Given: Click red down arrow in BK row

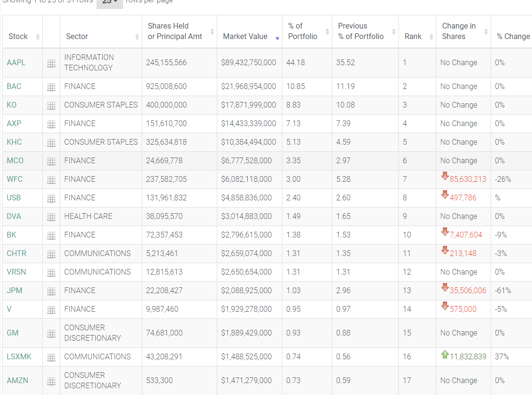Looking at the screenshot, I should [x=445, y=232].
